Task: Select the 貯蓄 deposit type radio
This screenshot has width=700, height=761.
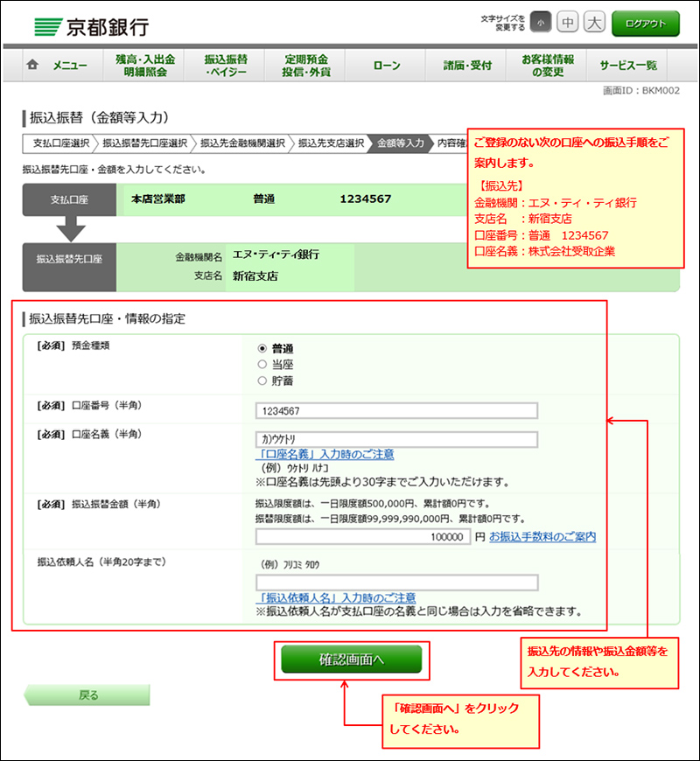Action: tap(262, 380)
